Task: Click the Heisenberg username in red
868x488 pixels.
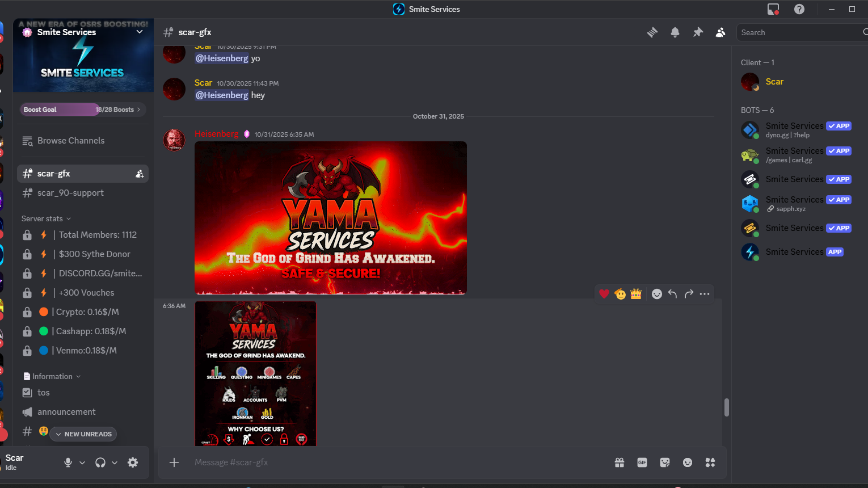Action: tap(216, 134)
